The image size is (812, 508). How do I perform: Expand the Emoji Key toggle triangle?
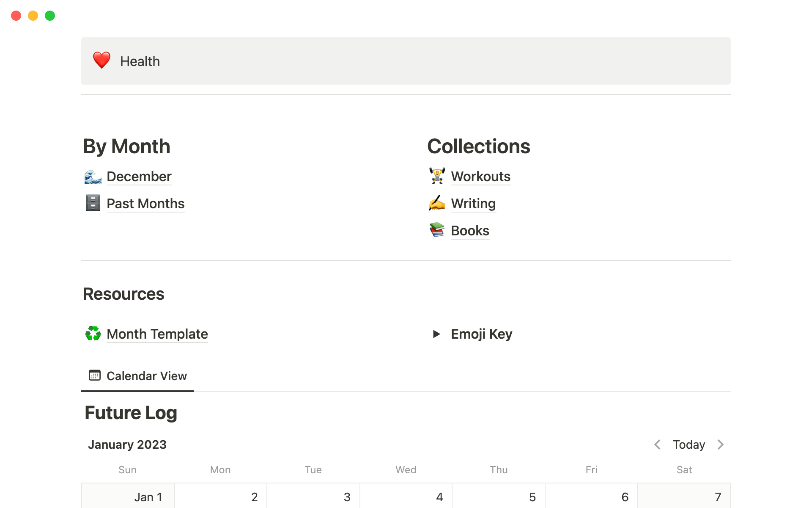click(x=436, y=334)
